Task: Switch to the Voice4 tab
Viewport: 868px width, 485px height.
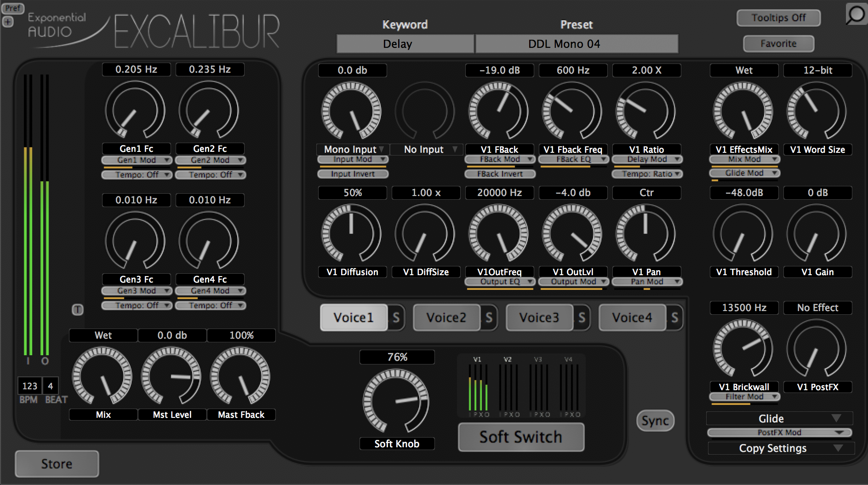Action: pyautogui.click(x=632, y=318)
